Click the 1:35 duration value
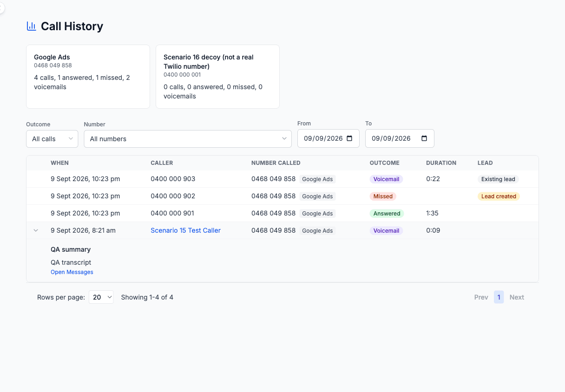The height and width of the screenshot is (392, 565). pyautogui.click(x=432, y=213)
